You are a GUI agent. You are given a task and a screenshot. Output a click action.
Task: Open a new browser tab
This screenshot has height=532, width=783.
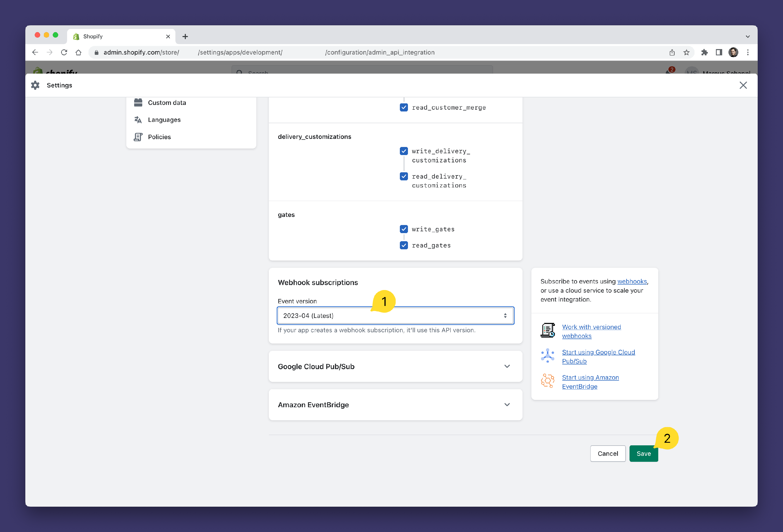coord(185,36)
